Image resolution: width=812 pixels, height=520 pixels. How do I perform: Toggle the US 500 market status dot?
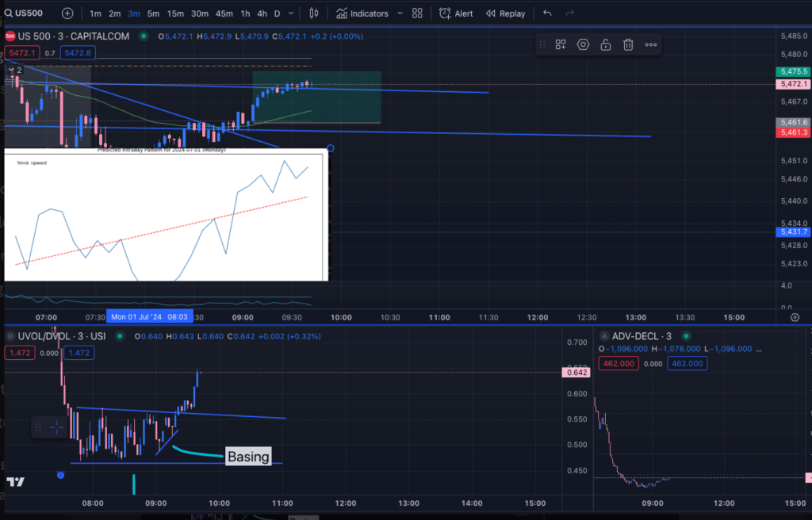tap(144, 36)
